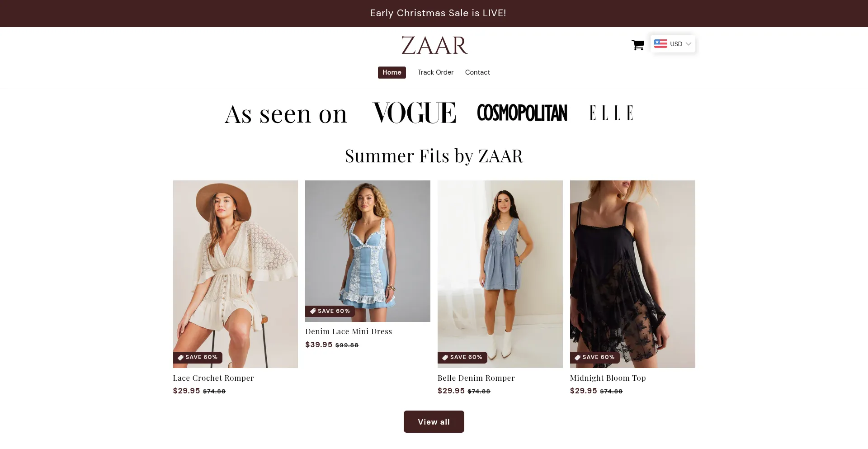
Task: Open the shopping cart icon
Action: tap(637, 45)
